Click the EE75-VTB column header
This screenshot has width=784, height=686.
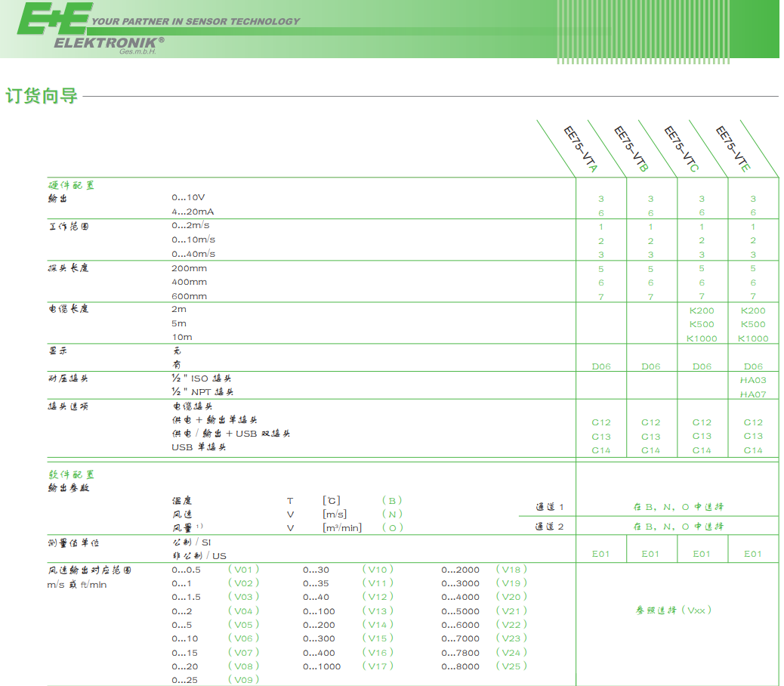631,149
